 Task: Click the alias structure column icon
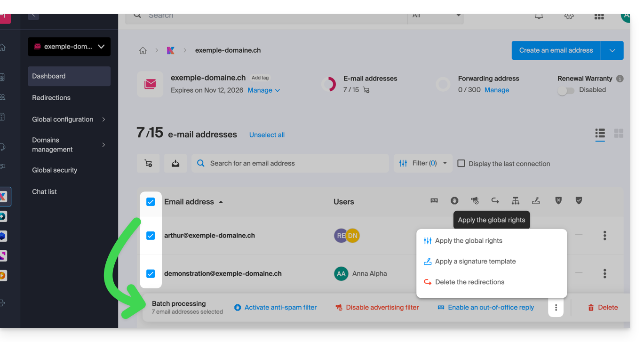516,201
